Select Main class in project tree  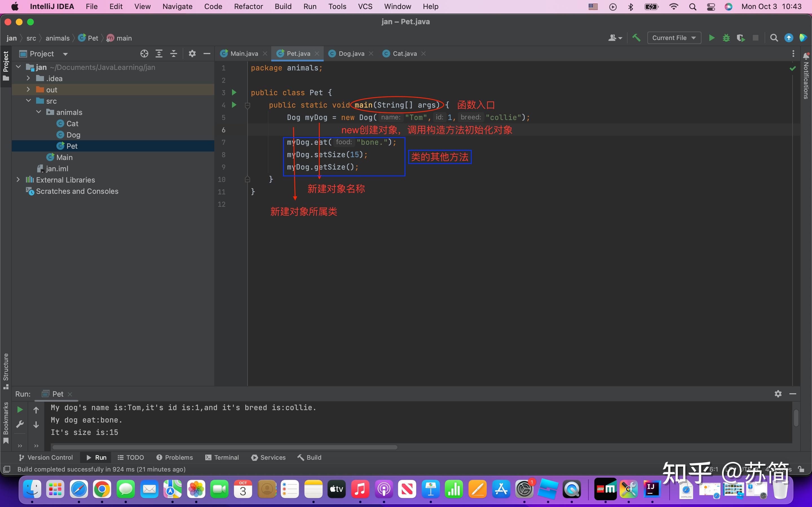pos(64,157)
